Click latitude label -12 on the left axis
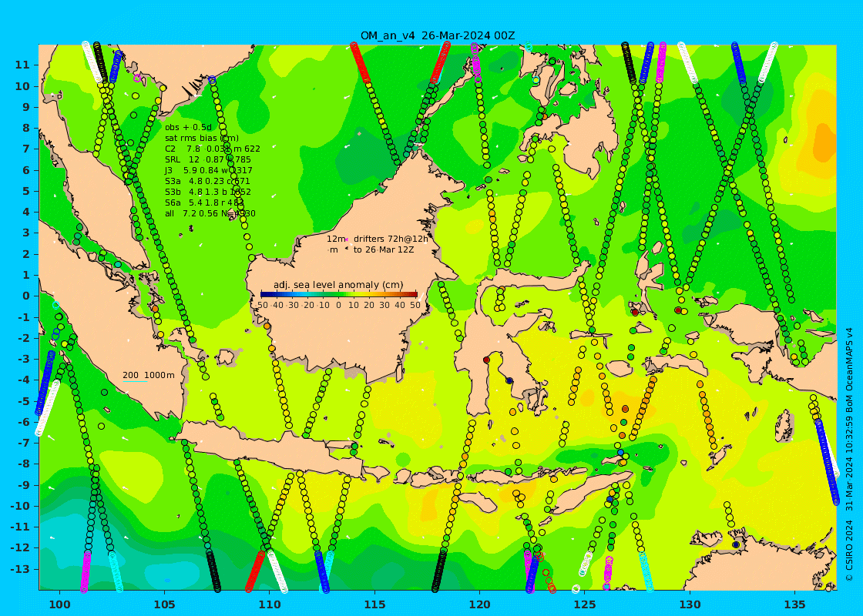Viewport: 863px width, 616px height. (x=20, y=547)
